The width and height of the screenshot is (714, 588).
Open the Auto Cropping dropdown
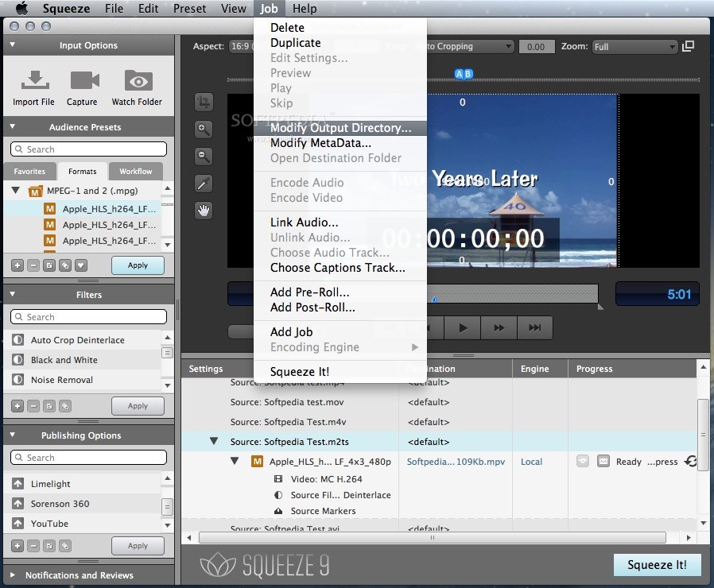[470, 46]
